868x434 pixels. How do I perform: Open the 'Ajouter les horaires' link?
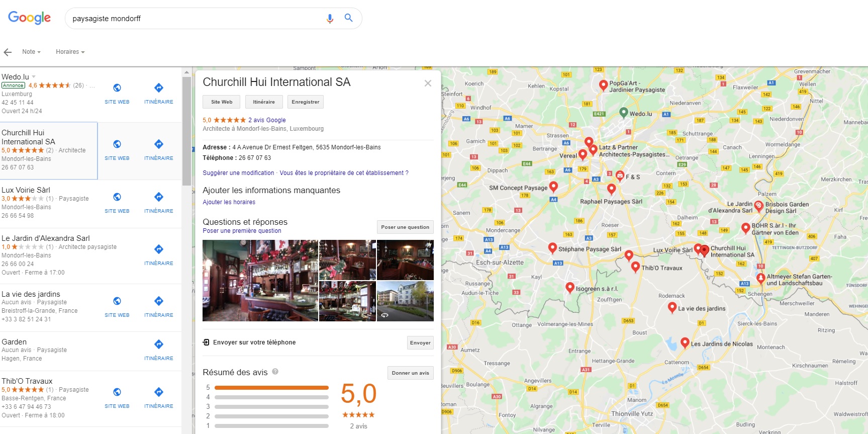[x=229, y=202]
